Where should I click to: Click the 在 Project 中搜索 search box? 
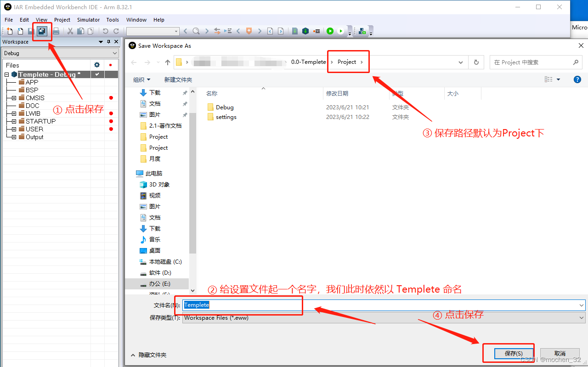click(x=536, y=62)
